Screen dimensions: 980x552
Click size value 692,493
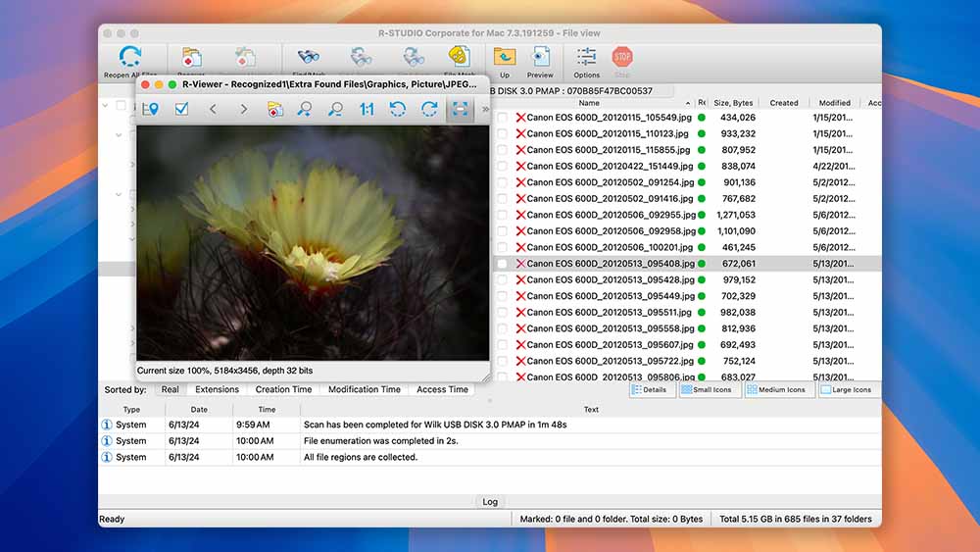[738, 345]
